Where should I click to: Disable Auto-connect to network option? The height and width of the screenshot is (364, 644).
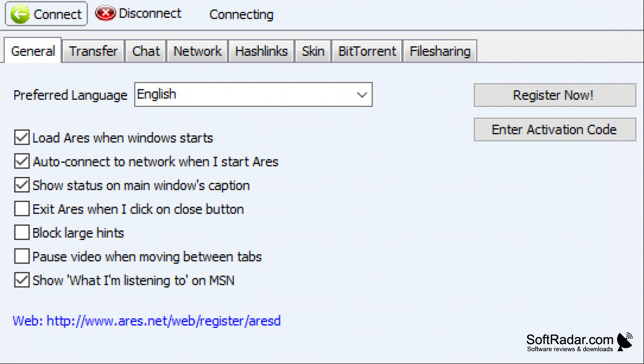click(22, 162)
